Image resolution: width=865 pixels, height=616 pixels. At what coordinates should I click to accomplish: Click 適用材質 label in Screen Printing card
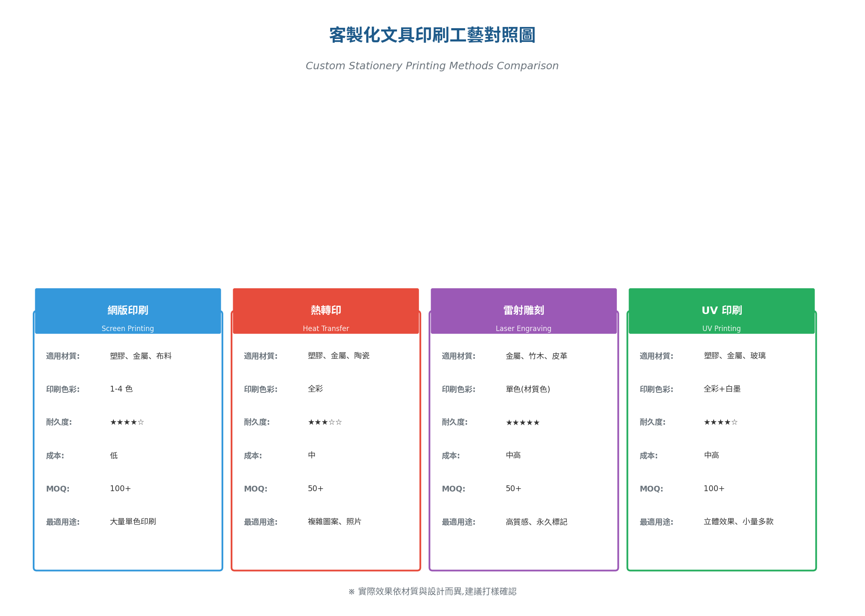tap(63, 356)
